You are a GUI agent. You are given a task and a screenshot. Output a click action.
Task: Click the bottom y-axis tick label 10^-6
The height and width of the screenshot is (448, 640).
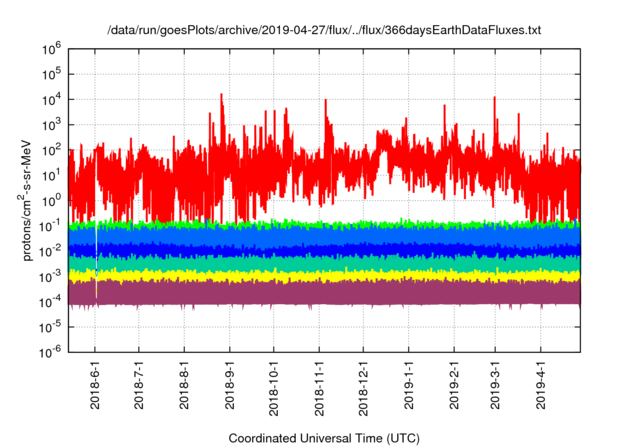52,350
